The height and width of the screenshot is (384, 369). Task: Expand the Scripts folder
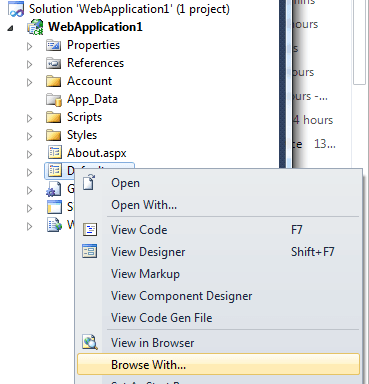(x=30, y=118)
